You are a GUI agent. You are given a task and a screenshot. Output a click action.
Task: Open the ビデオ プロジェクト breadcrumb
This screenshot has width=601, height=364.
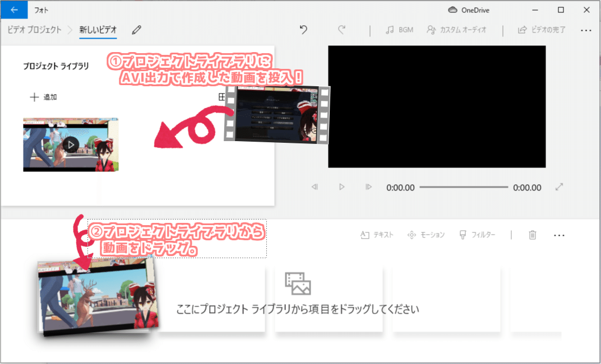click(35, 30)
